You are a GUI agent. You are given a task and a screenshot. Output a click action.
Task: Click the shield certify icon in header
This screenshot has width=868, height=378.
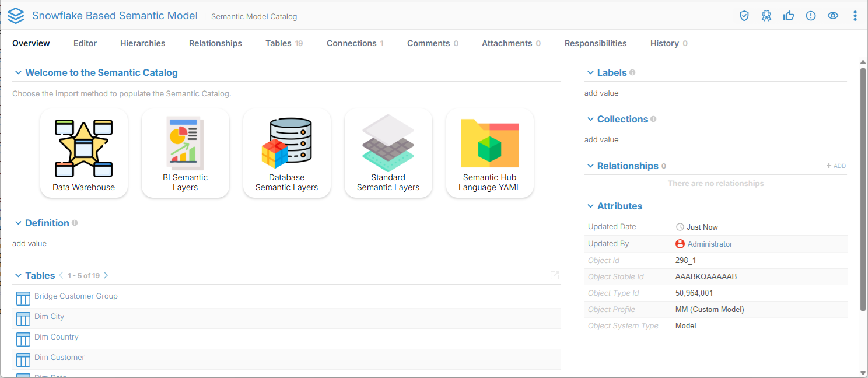[x=744, y=16]
